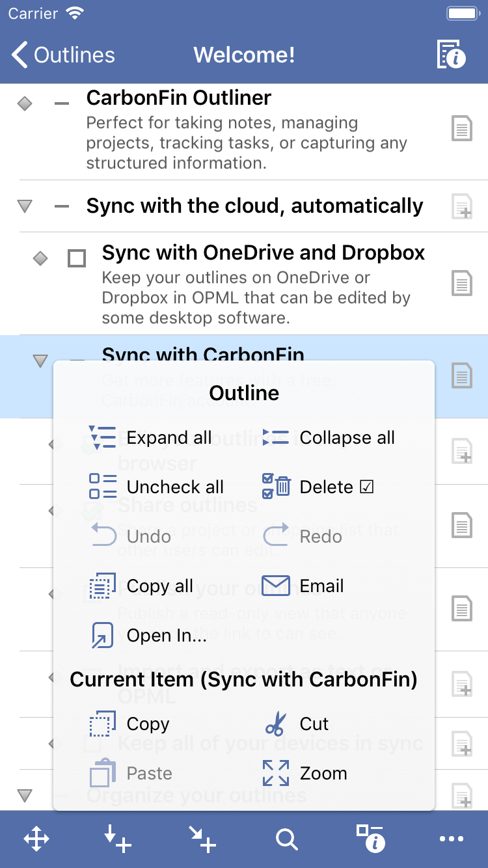The width and height of the screenshot is (488, 868).
Task: Choose Copy all
Action: coord(141,586)
